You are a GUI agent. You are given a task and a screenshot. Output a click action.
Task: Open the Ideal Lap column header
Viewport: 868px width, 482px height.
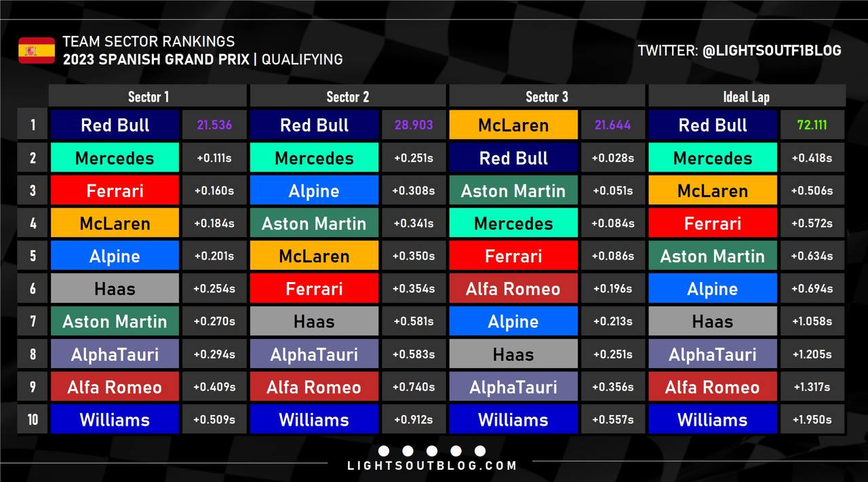point(746,96)
